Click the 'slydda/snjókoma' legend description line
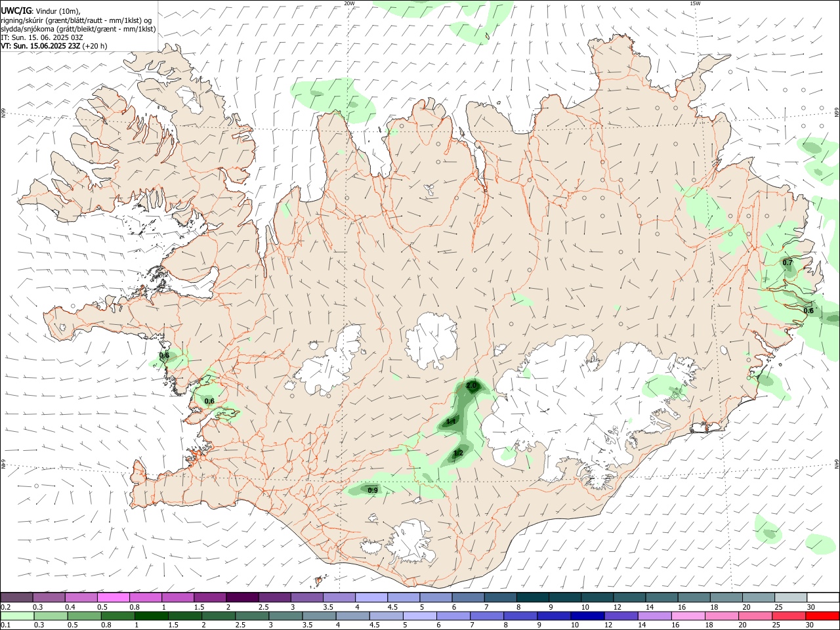The width and height of the screenshot is (840, 630). pos(78,29)
